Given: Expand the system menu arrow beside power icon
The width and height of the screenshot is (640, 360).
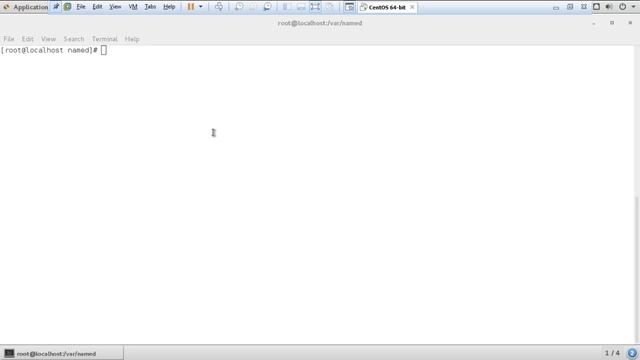Looking at the screenshot, I should (x=633, y=7).
